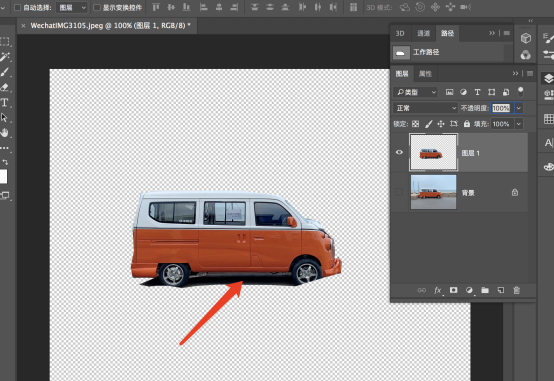Turn layer filtering switch on or off
Screen dimensions: 554x381
click(x=520, y=92)
